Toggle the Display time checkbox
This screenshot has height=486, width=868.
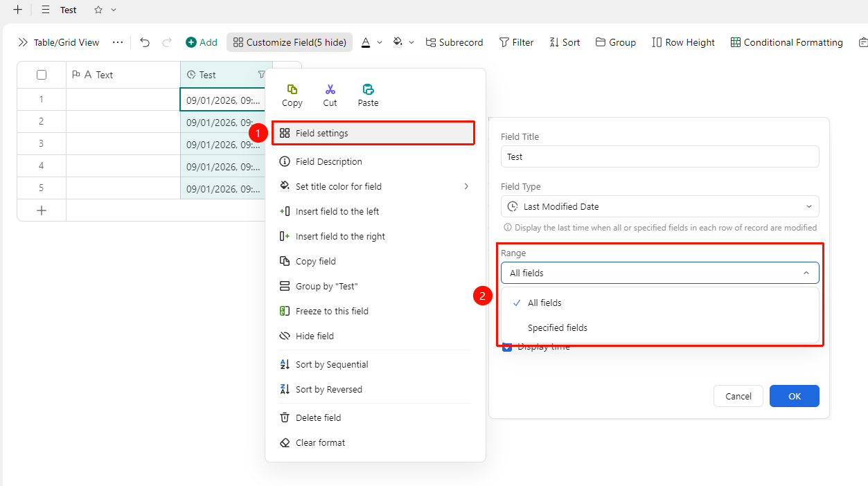(507, 347)
